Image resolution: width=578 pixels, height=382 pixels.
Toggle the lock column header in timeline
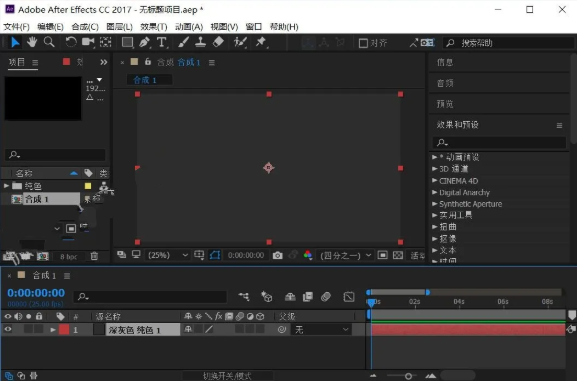pos(39,316)
